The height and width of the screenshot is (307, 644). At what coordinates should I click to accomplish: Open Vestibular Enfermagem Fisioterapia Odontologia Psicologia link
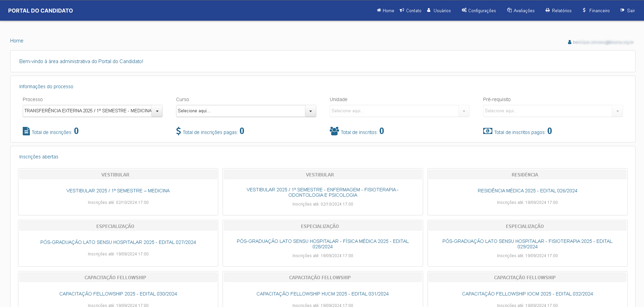(x=323, y=192)
